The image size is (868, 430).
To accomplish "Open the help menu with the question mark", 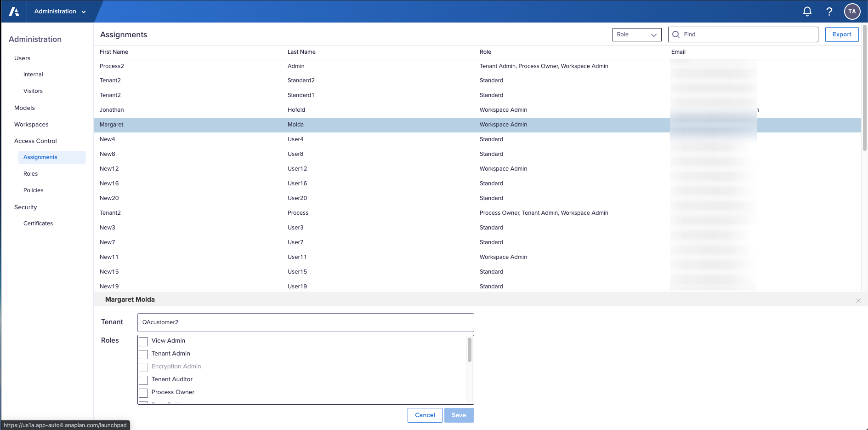I will 829,11.
